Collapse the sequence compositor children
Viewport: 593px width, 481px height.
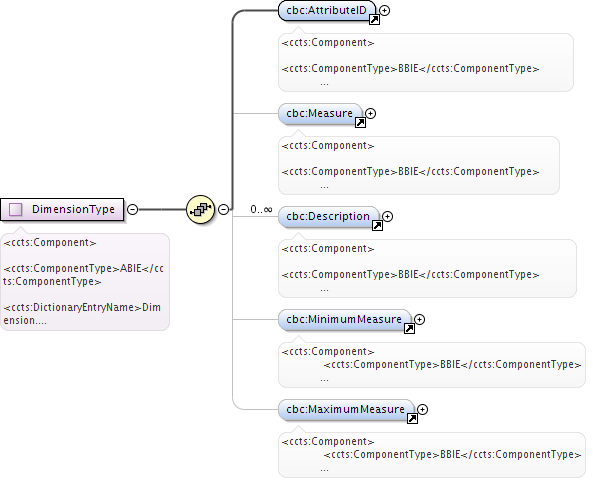point(224,209)
